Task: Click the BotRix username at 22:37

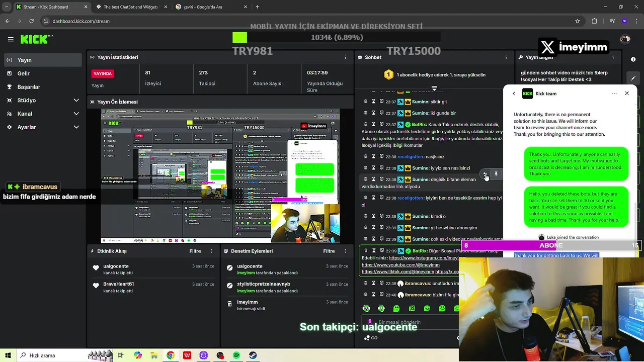Action: point(420,124)
